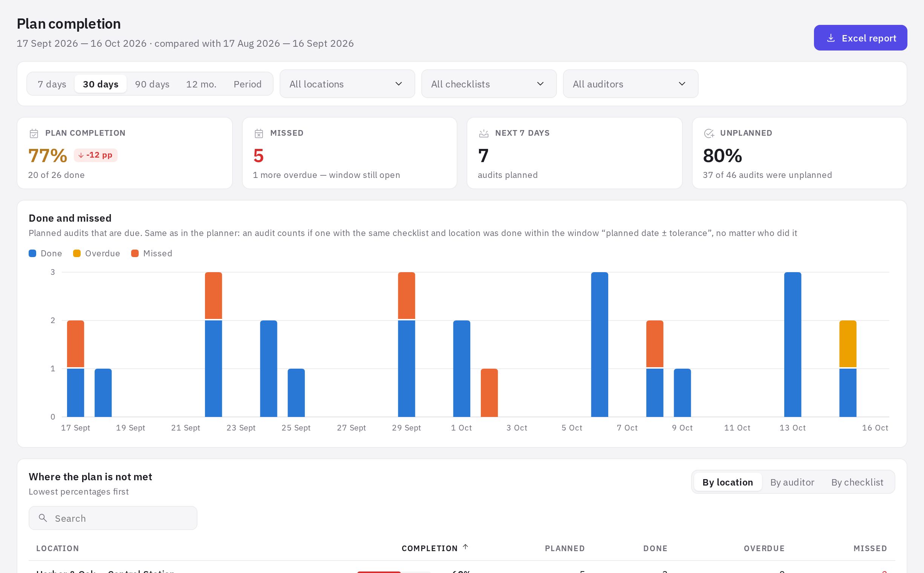
Task: Switch to By auditor tab
Action: tap(792, 482)
